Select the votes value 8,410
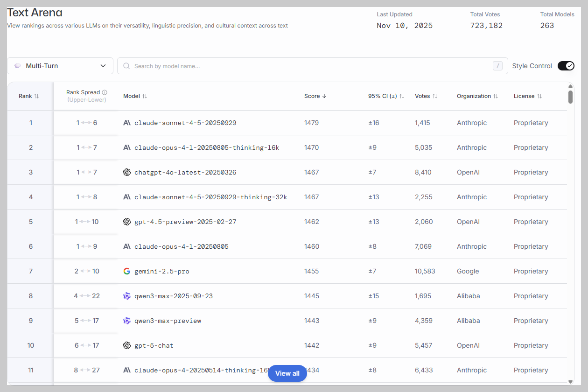Screen dimensions: 588x392 tap(423, 172)
